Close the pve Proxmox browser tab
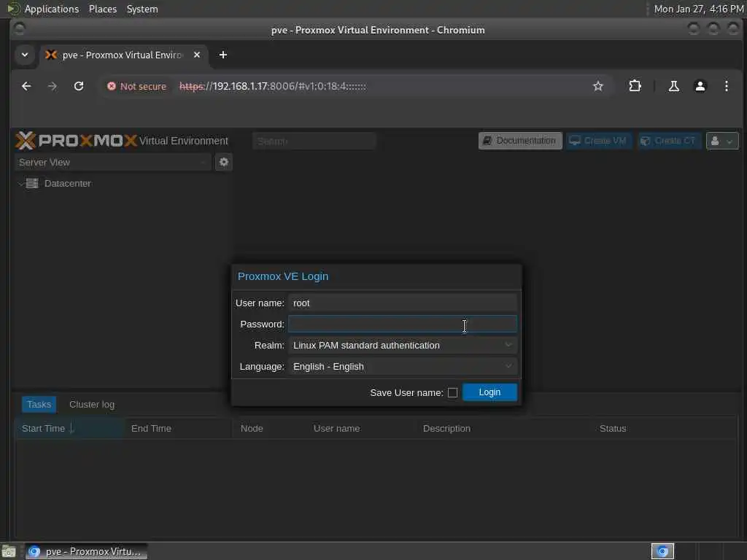Viewport: 747px width, 560px height. [x=197, y=55]
